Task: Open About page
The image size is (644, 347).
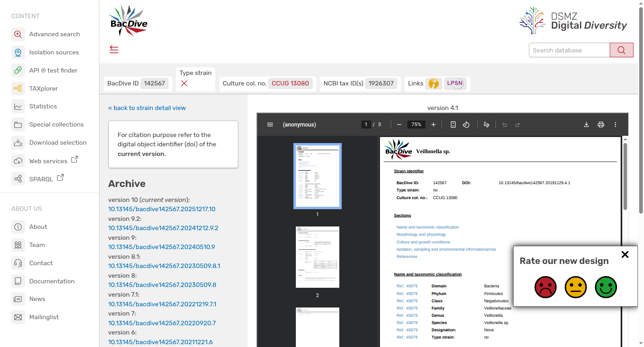Action: click(29, 227)
